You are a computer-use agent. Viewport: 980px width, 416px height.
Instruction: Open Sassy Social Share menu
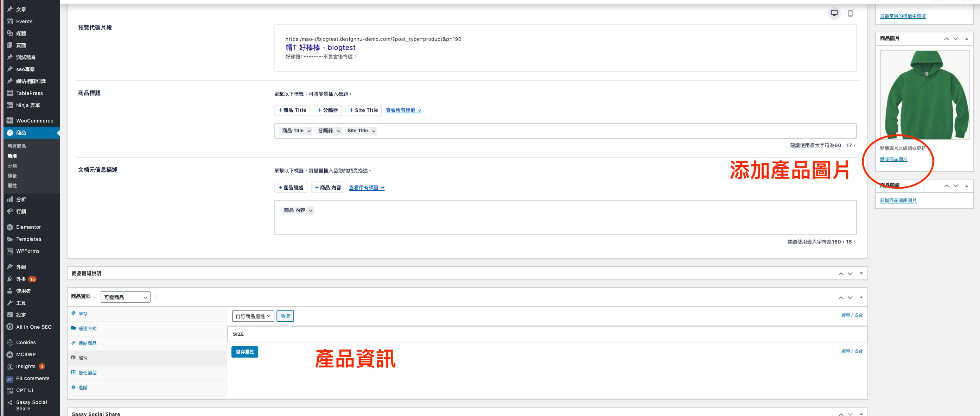click(31, 405)
